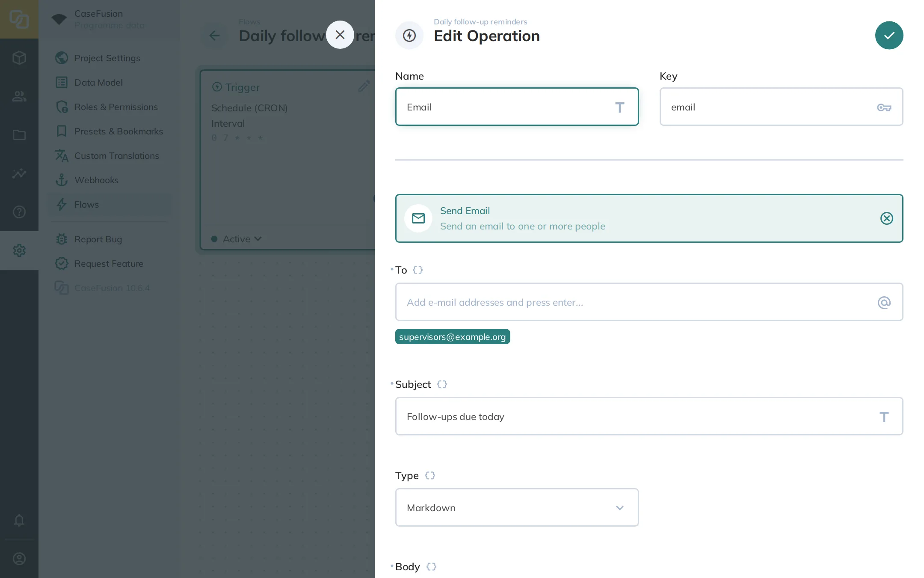Click the Edit Operation bolt icon
Screen dimensions: 924x578
coord(409,35)
